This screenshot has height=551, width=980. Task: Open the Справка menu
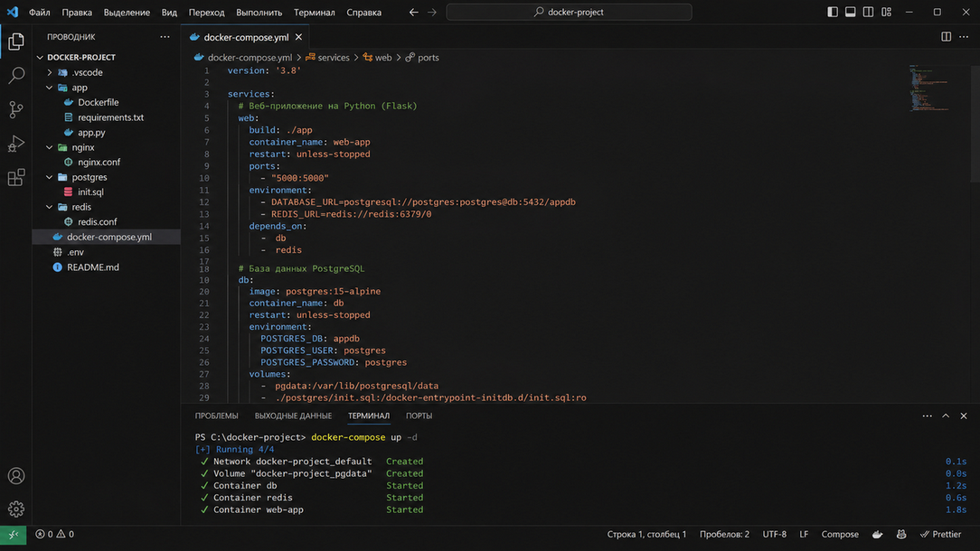click(364, 13)
